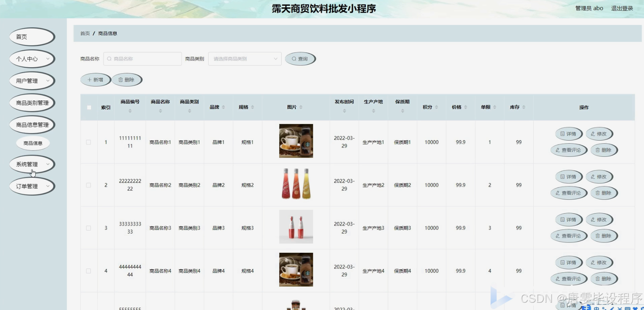Open 查看评论 for 商品名称3 row

(568, 236)
